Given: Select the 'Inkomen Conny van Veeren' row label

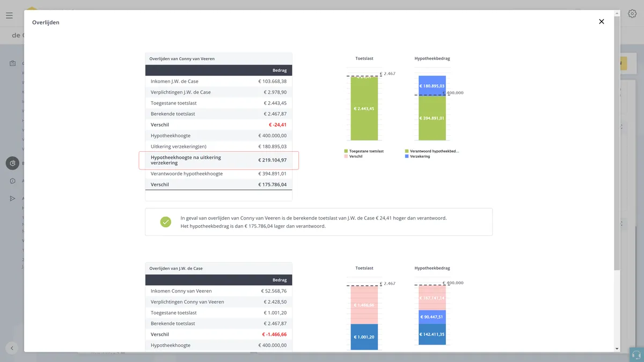Looking at the screenshot, I should [x=181, y=291].
